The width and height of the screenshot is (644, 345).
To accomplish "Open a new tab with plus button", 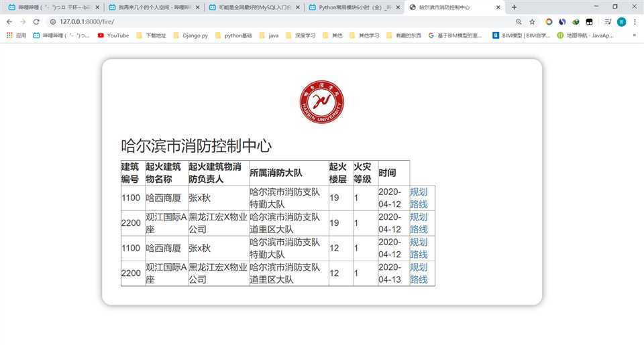I will [514, 7].
